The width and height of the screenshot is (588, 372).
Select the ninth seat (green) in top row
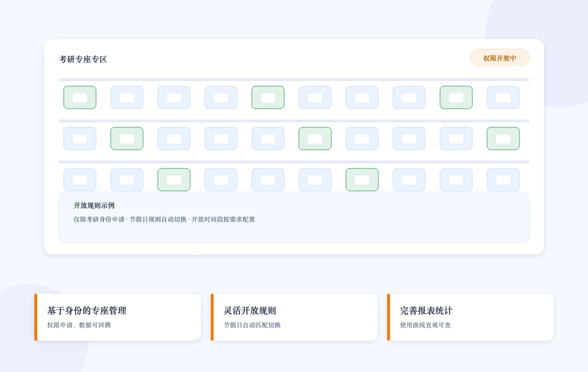tap(456, 97)
